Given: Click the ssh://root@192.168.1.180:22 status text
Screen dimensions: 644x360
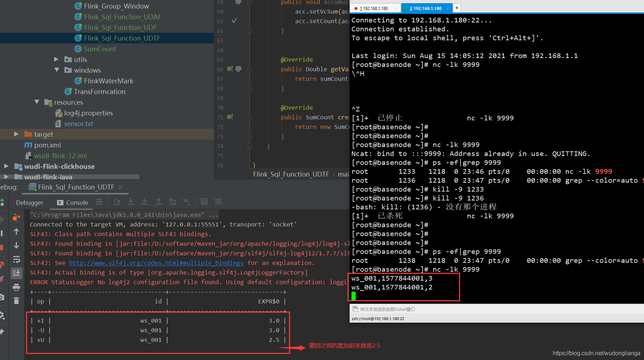Looking at the screenshot, I should pyautogui.click(x=378, y=319).
